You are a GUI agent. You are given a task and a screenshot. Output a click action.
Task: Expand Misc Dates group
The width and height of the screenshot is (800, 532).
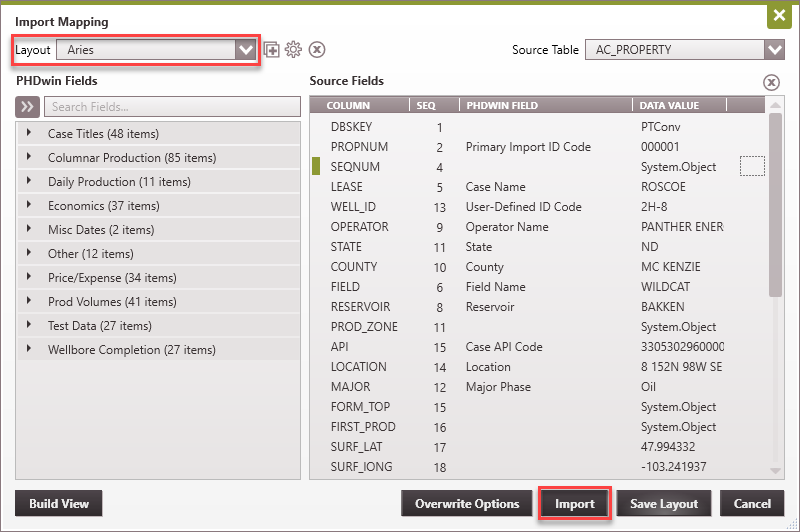29,229
